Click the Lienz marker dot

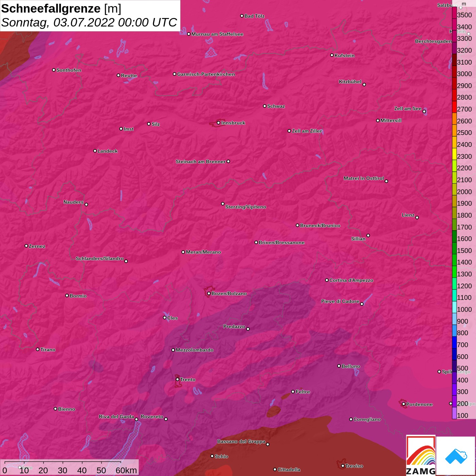(417, 218)
